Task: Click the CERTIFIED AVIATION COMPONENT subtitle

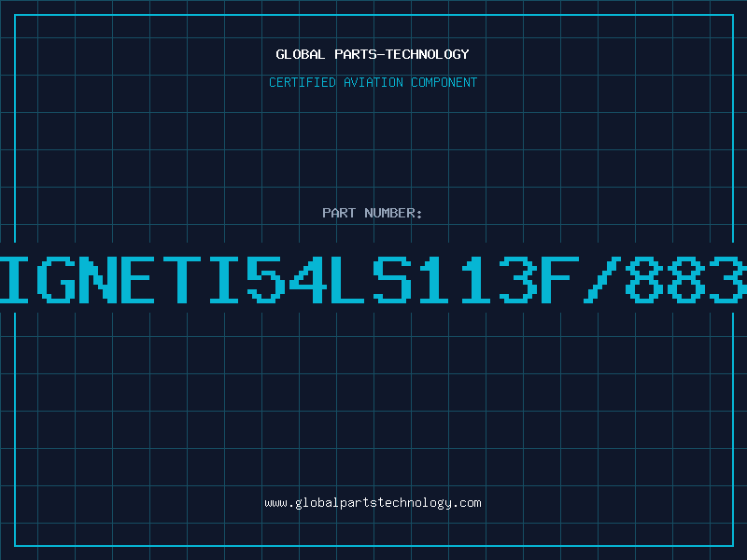Action: pos(373,82)
